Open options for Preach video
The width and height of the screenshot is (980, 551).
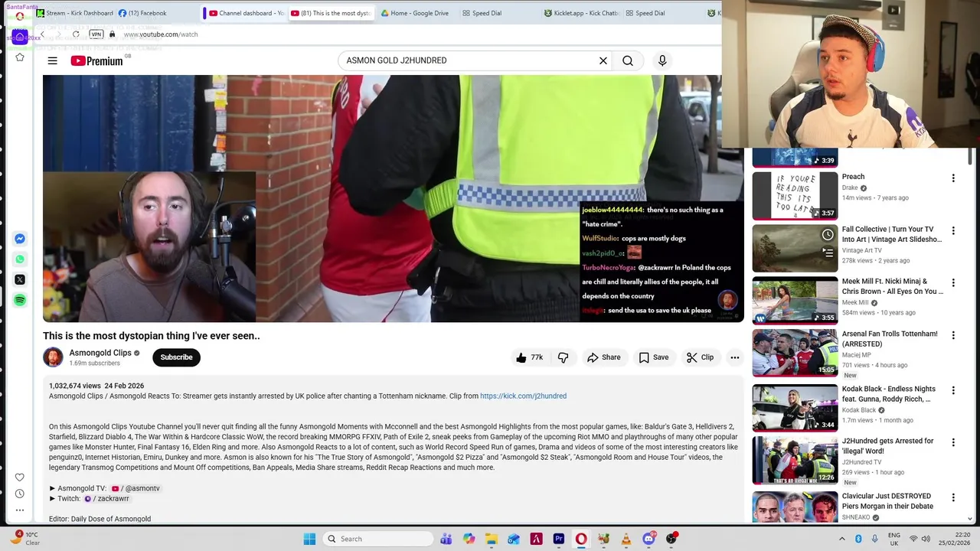point(953,178)
